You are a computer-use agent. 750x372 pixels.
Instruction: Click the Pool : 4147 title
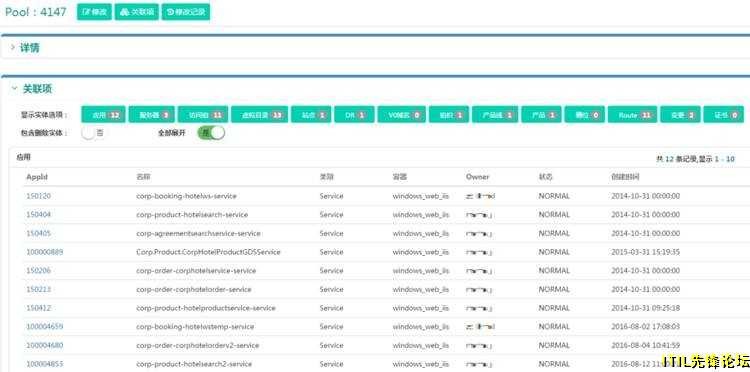(x=36, y=12)
